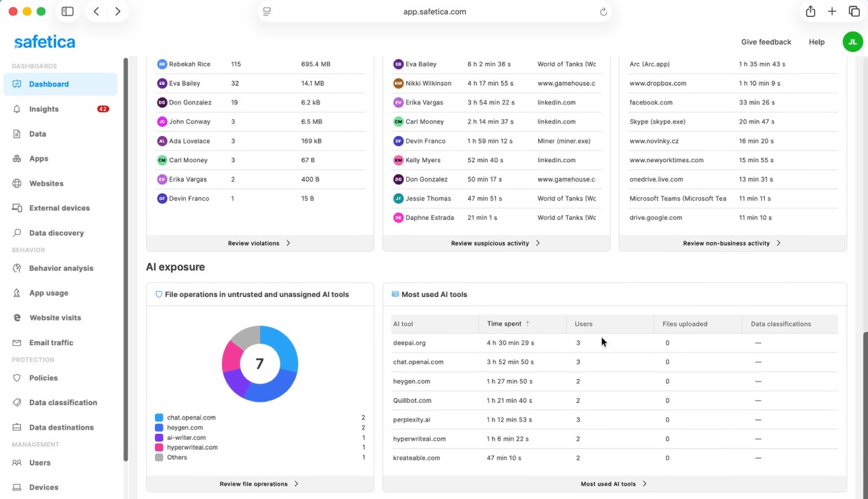Click chevron next to Review file operations
This screenshot has height=499, width=868.
[x=296, y=484]
